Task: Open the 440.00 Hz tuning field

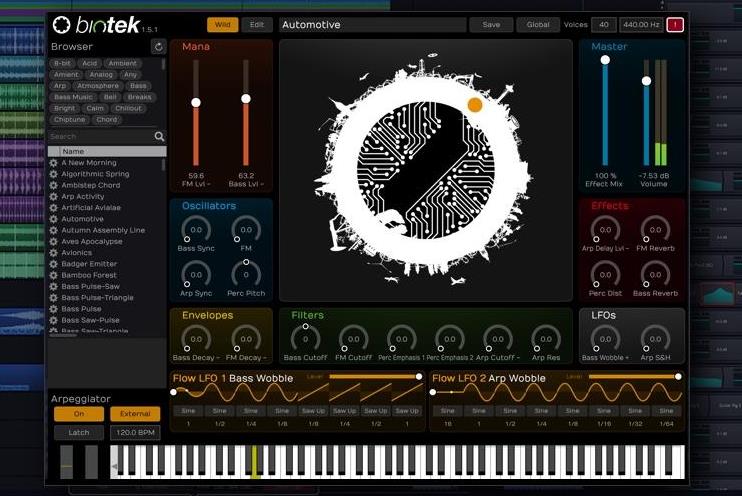Action: pyautogui.click(x=641, y=25)
